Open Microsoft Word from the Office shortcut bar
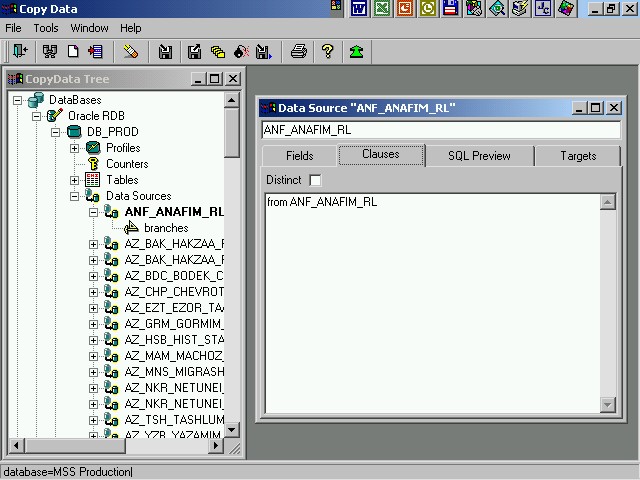640x480 pixels. pos(359,9)
